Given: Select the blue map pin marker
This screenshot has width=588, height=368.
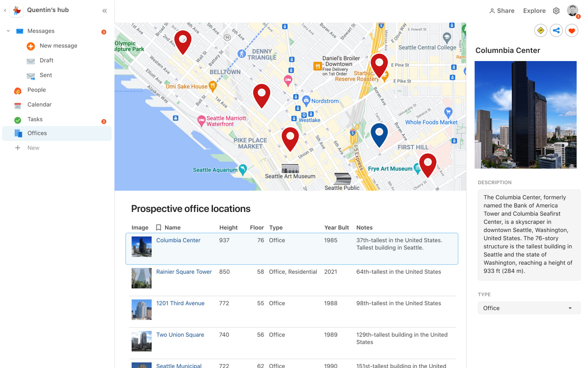Looking at the screenshot, I should coord(379,134).
